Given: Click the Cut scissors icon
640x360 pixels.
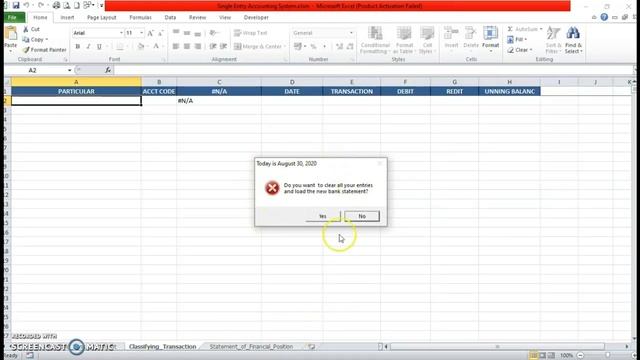Looking at the screenshot, I should tap(26, 29).
